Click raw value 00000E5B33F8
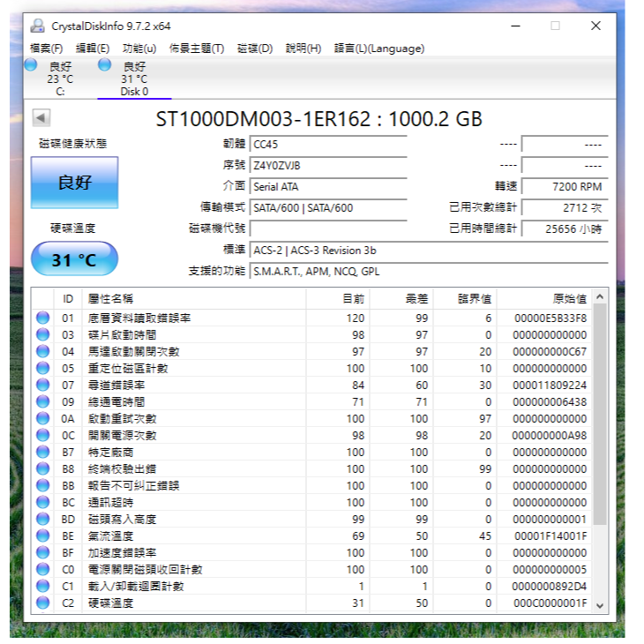Viewport: 644px width, 644px height. [x=550, y=318]
